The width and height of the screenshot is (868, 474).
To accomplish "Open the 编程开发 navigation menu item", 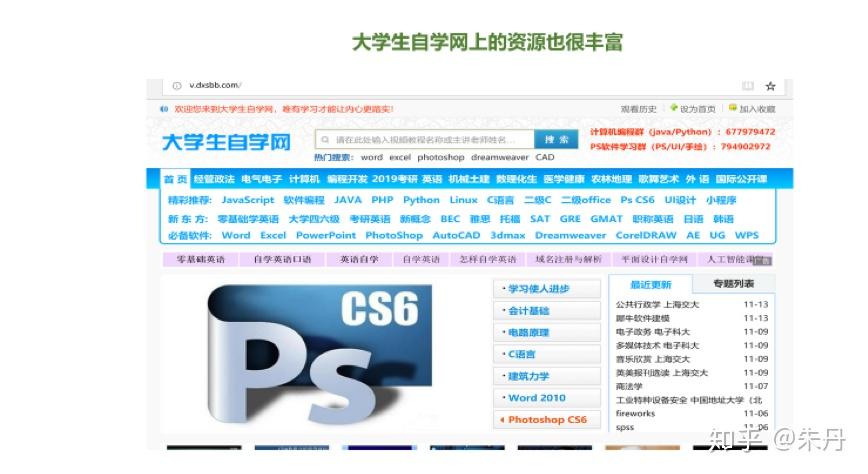I will [347, 179].
